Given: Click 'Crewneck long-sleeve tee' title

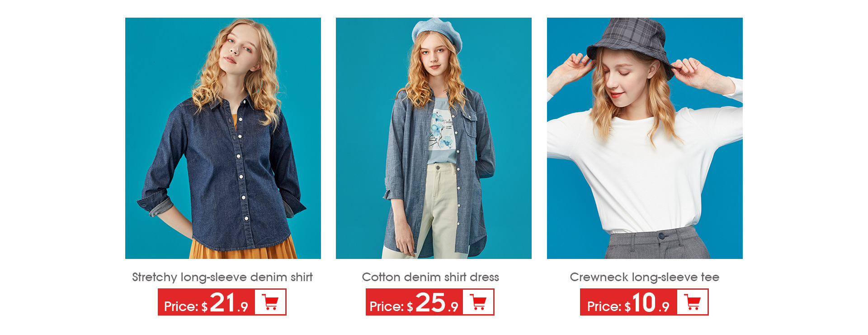Looking at the screenshot, I should pos(645,277).
